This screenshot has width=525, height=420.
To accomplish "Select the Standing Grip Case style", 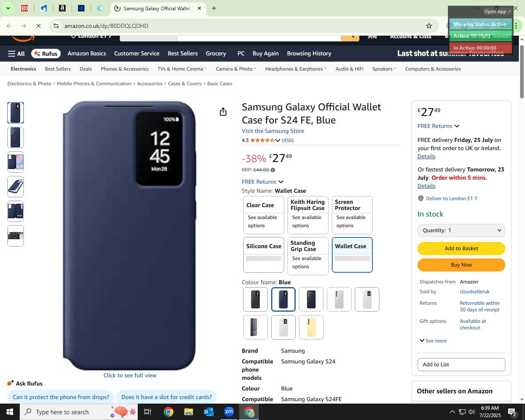I will [x=308, y=256].
